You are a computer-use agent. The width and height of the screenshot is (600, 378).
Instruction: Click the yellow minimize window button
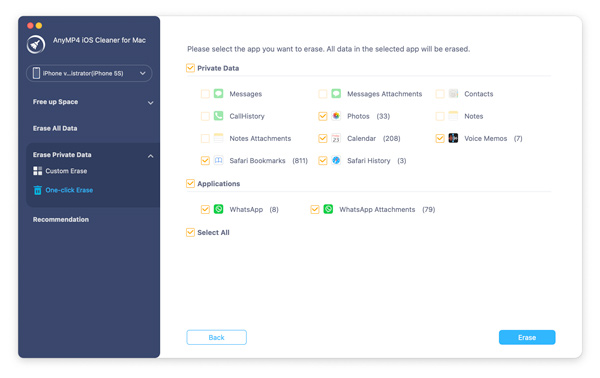point(39,26)
